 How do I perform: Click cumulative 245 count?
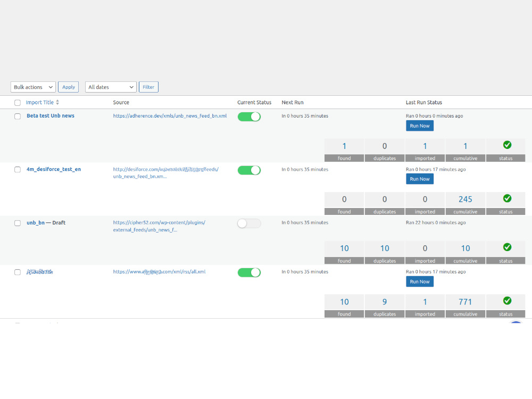pyautogui.click(x=465, y=199)
